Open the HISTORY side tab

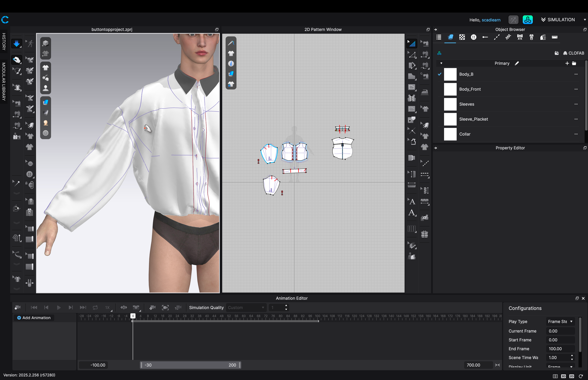[4, 41]
